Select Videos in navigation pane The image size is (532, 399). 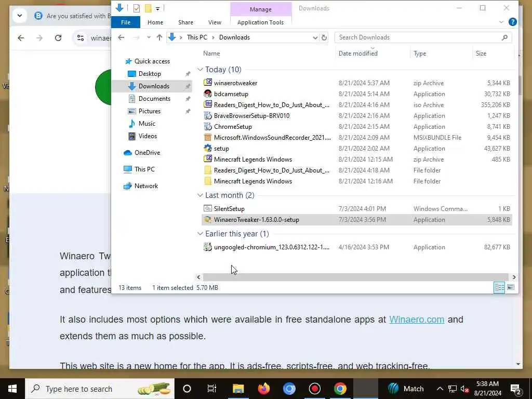point(148,136)
